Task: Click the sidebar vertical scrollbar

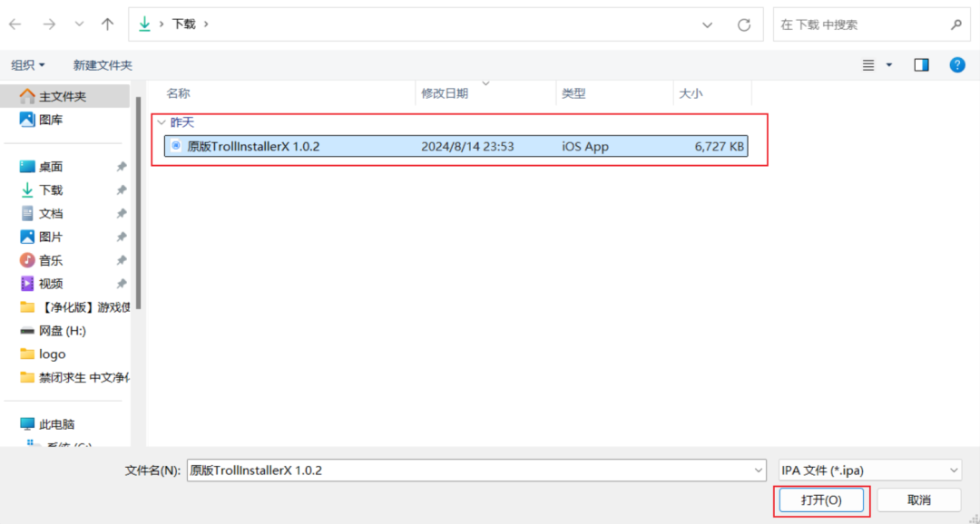Action: click(x=138, y=203)
